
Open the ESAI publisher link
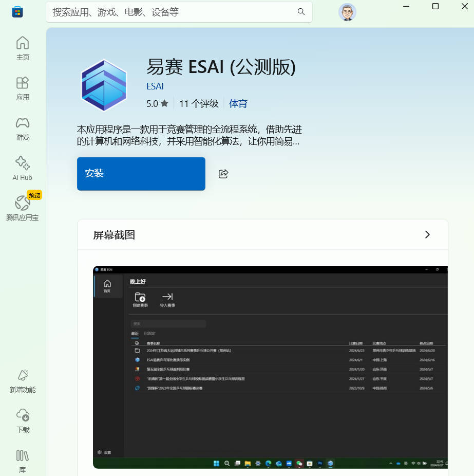click(x=155, y=86)
